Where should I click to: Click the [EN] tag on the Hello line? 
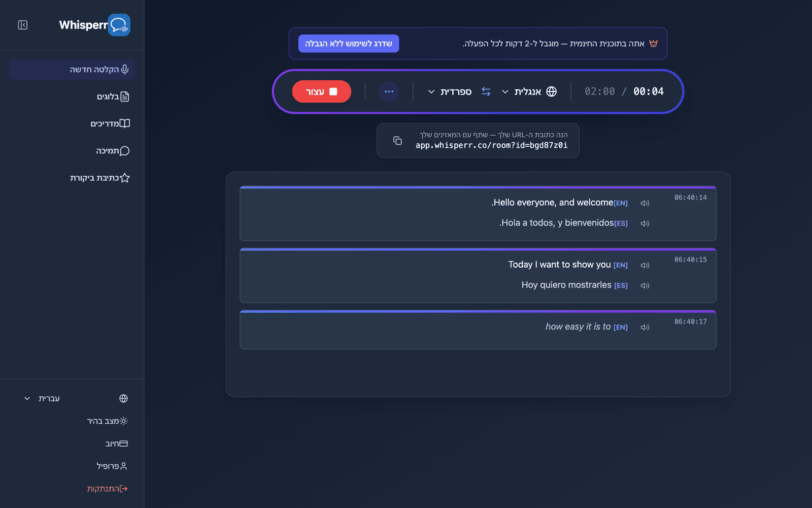pos(621,203)
